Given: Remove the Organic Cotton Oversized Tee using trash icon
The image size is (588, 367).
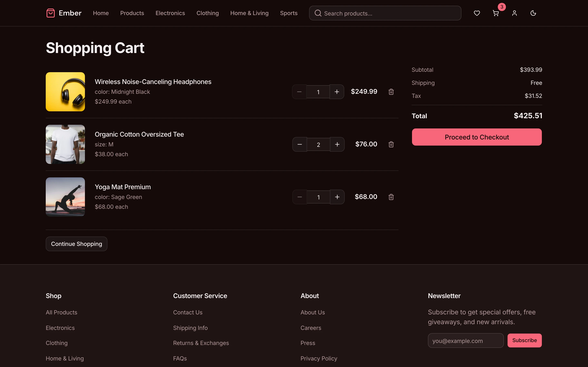Looking at the screenshot, I should pyautogui.click(x=391, y=144).
